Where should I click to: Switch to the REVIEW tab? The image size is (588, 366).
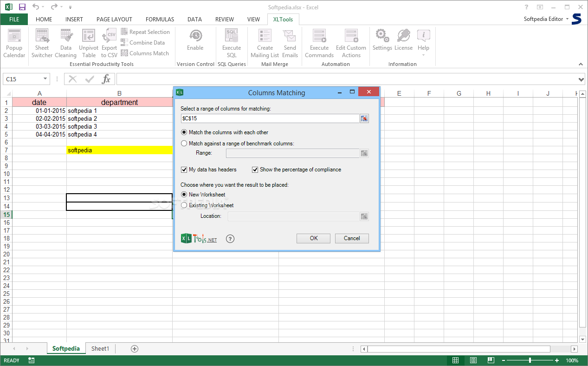click(x=225, y=20)
